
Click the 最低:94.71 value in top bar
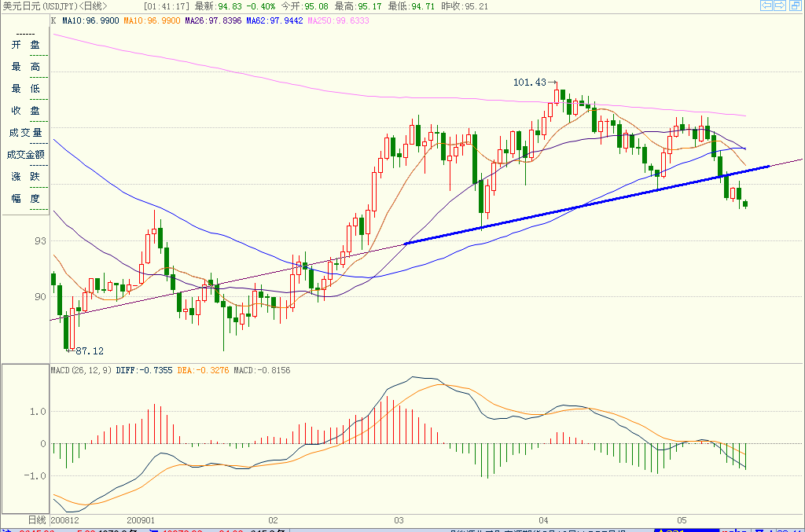click(x=411, y=6)
